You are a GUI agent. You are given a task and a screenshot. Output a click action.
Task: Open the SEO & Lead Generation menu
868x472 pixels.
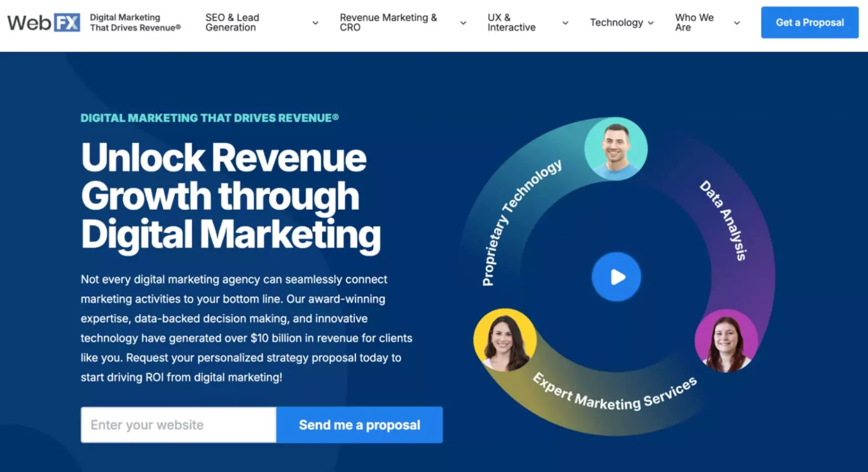point(232,23)
